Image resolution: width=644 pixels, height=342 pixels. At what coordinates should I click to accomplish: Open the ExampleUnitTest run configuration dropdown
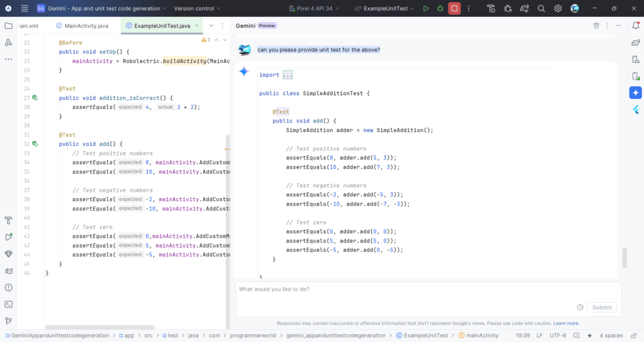[384, 8]
